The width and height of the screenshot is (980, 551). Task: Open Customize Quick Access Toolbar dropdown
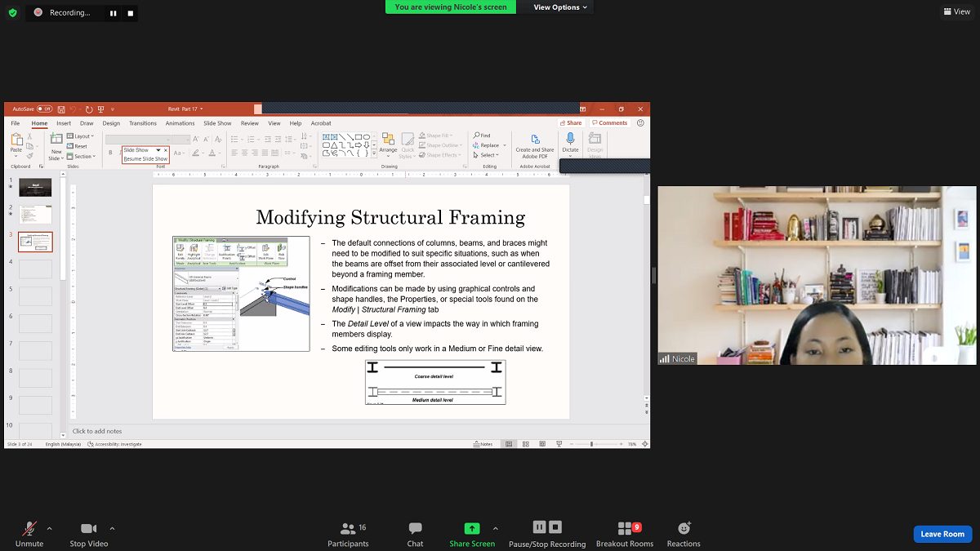pyautogui.click(x=112, y=109)
